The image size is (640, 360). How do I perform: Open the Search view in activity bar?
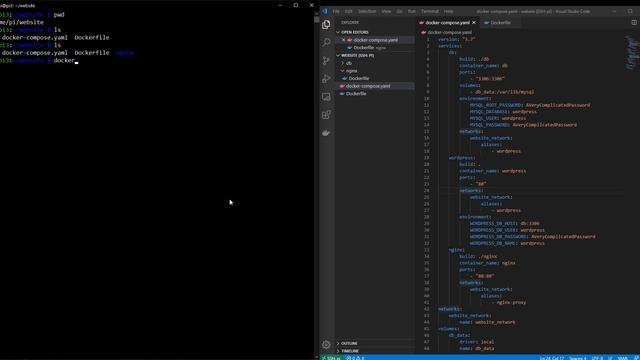(x=326, y=42)
